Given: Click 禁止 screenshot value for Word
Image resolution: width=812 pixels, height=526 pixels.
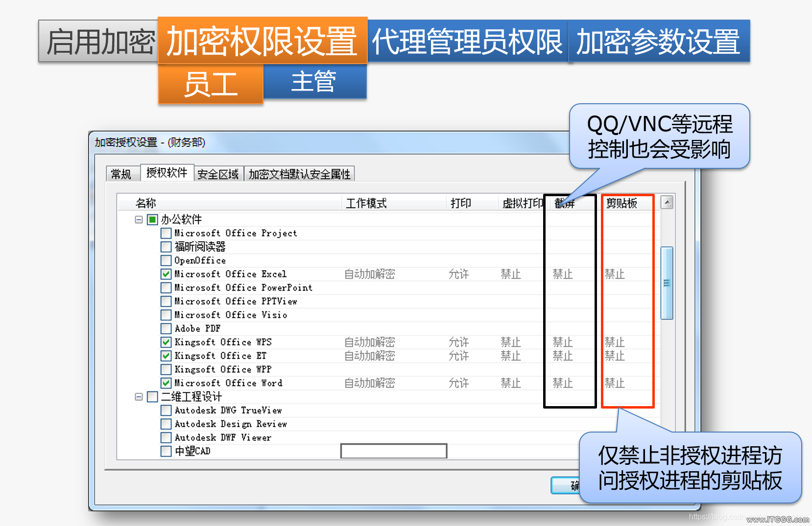Looking at the screenshot, I should [x=563, y=383].
